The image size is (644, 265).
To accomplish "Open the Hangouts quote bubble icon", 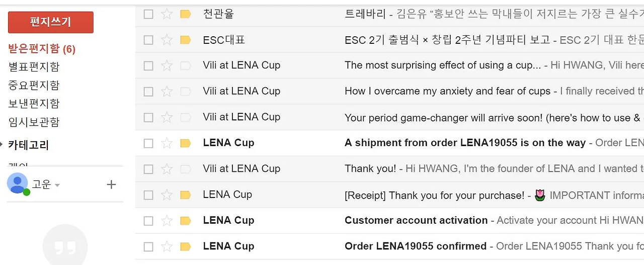I will tap(65, 247).
